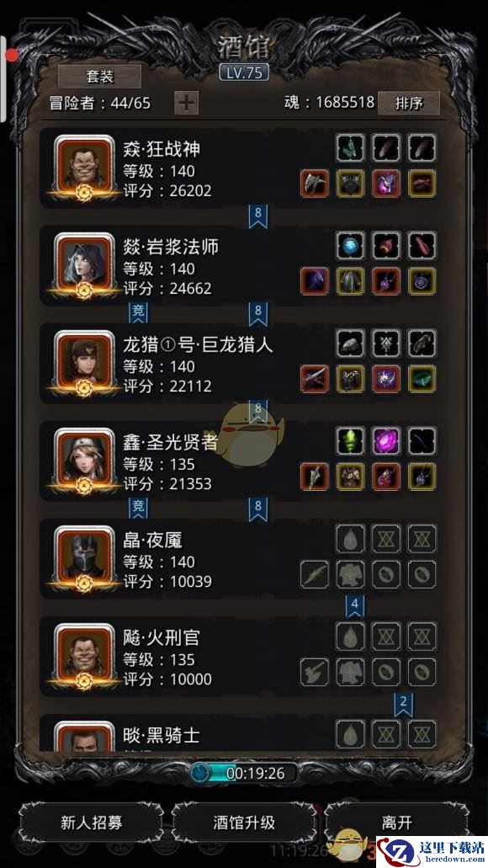Click 龙猎①号 teal gem accessory slot
488x868 pixels.
point(422,379)
